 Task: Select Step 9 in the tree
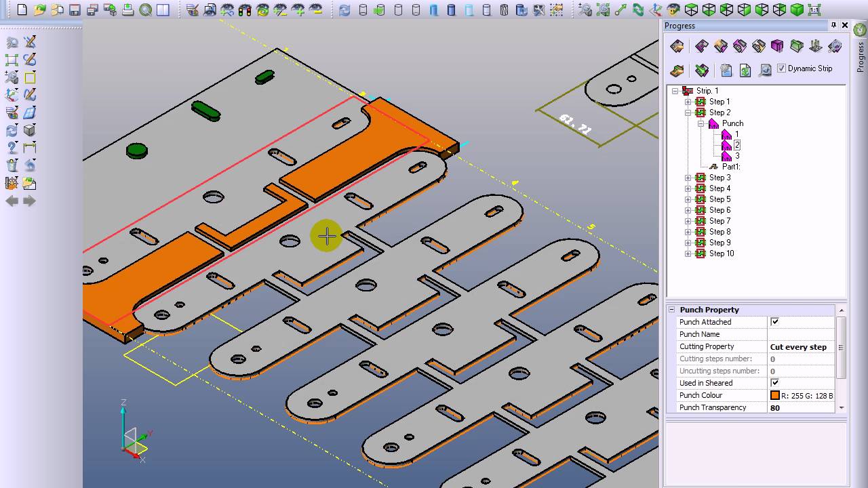[719, 243]
